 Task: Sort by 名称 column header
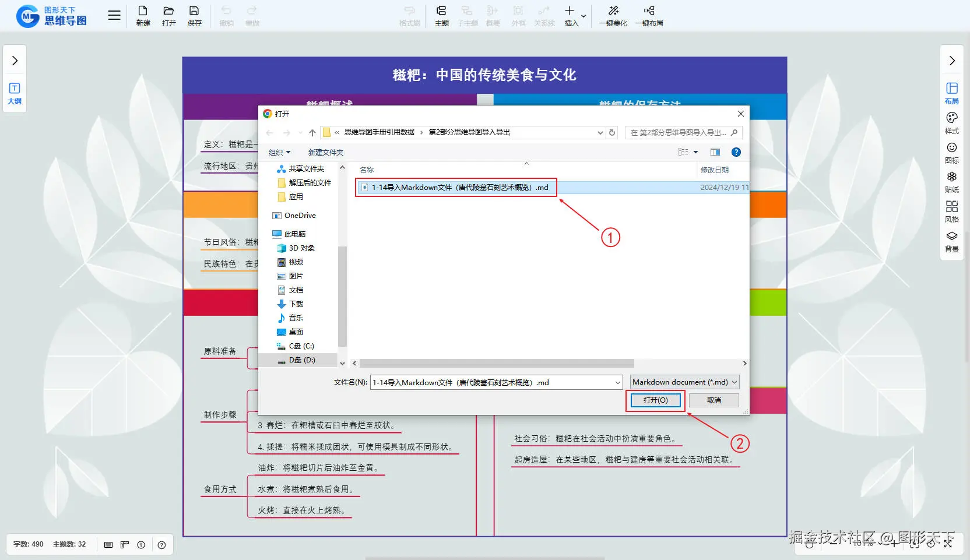[x=367, y=170]
